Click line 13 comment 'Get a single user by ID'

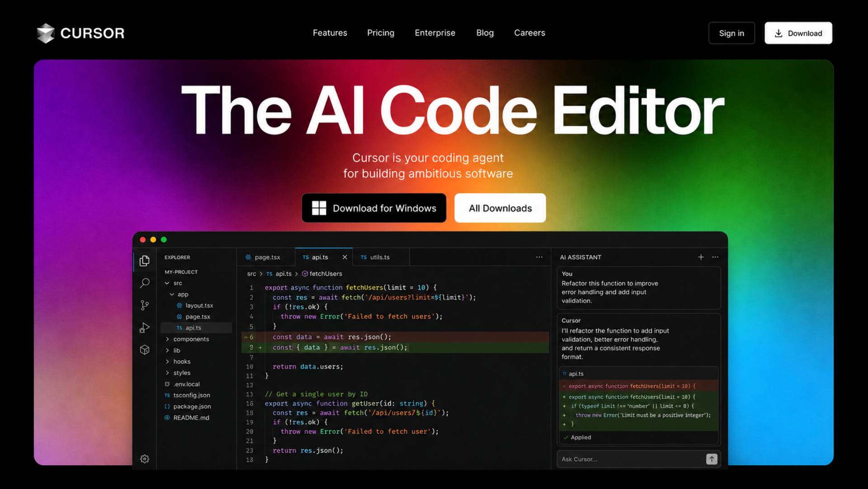[x=316, y=394]
